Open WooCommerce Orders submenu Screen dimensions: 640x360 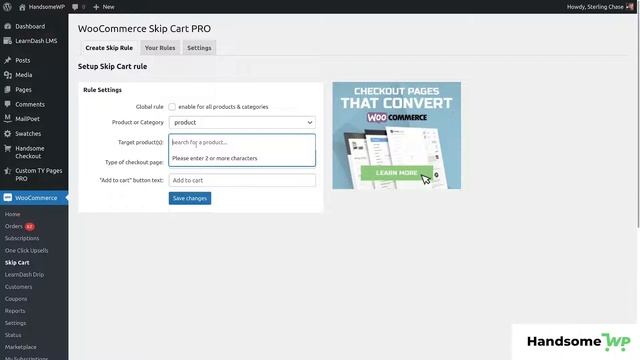(13, 226)
